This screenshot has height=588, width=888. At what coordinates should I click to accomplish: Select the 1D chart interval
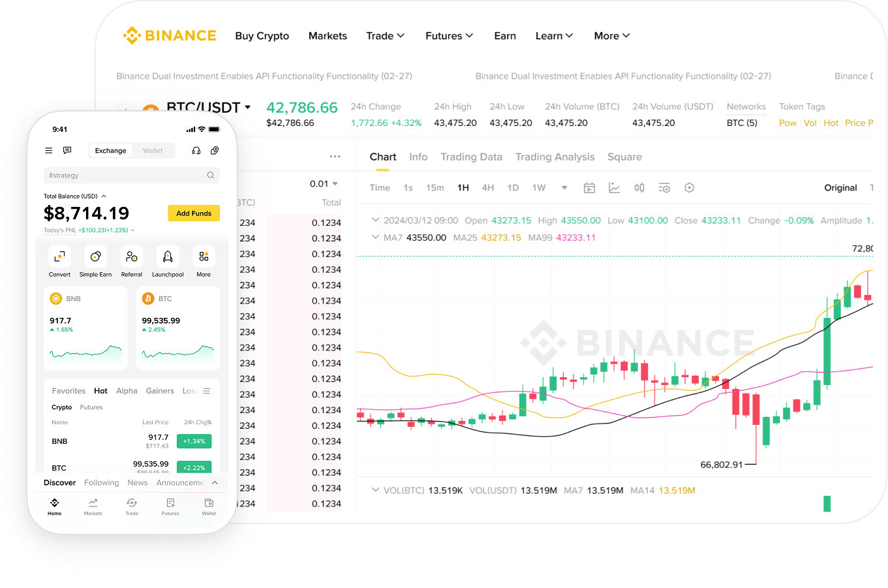click(x=513, y=188)
